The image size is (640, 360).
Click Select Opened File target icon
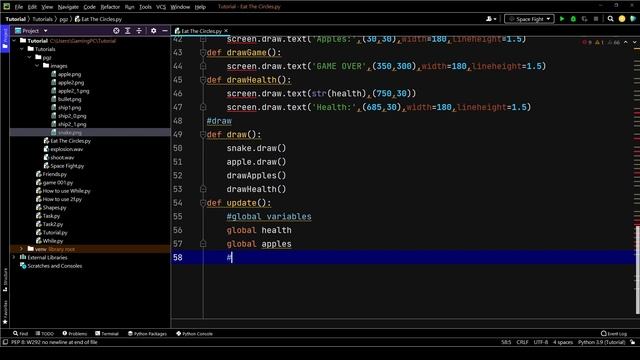tap(116, 31)
